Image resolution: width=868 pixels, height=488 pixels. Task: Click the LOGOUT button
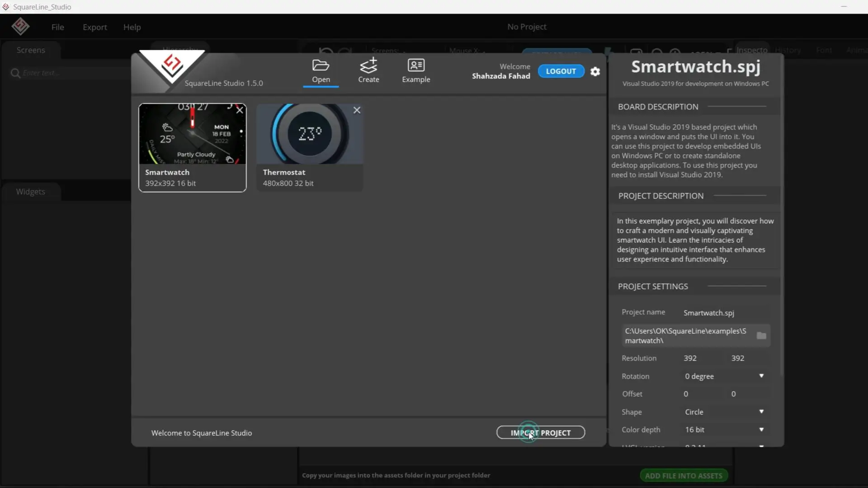coord(561,71)
